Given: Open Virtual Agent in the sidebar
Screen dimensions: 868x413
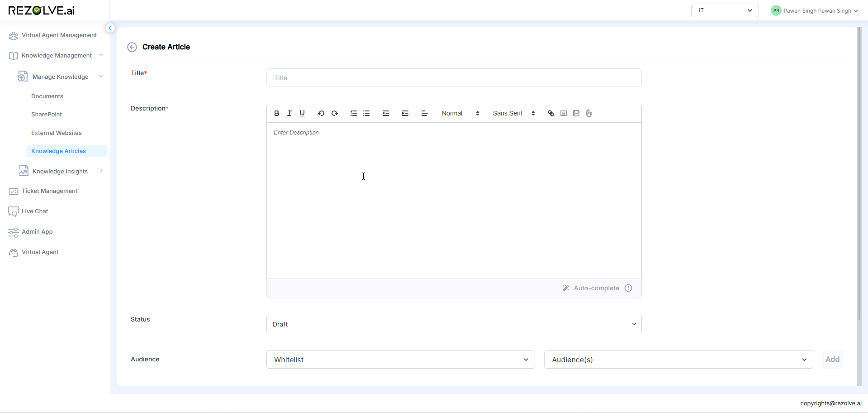Looking at the screenshot, I should (40, 252).
